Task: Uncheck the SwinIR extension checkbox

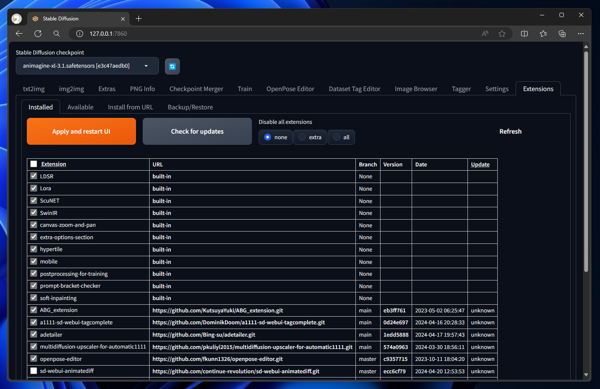Action: click(x=34, y=213)
